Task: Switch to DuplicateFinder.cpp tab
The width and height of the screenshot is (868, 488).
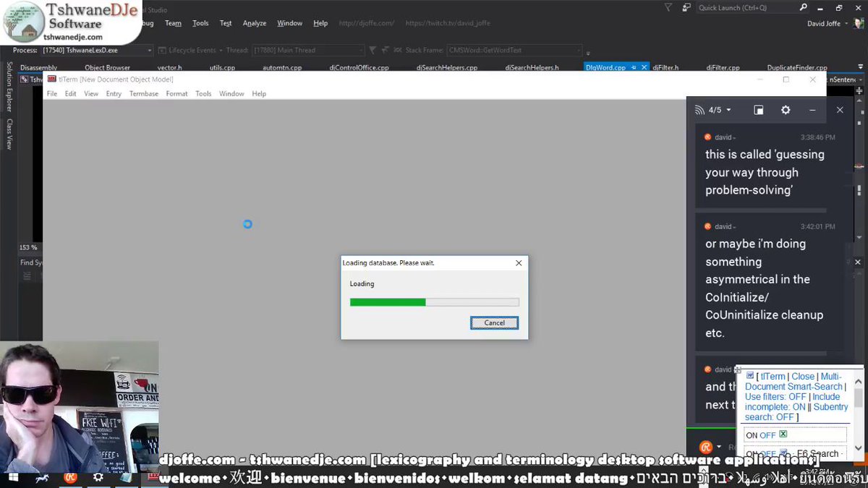Action: [797, 67]
